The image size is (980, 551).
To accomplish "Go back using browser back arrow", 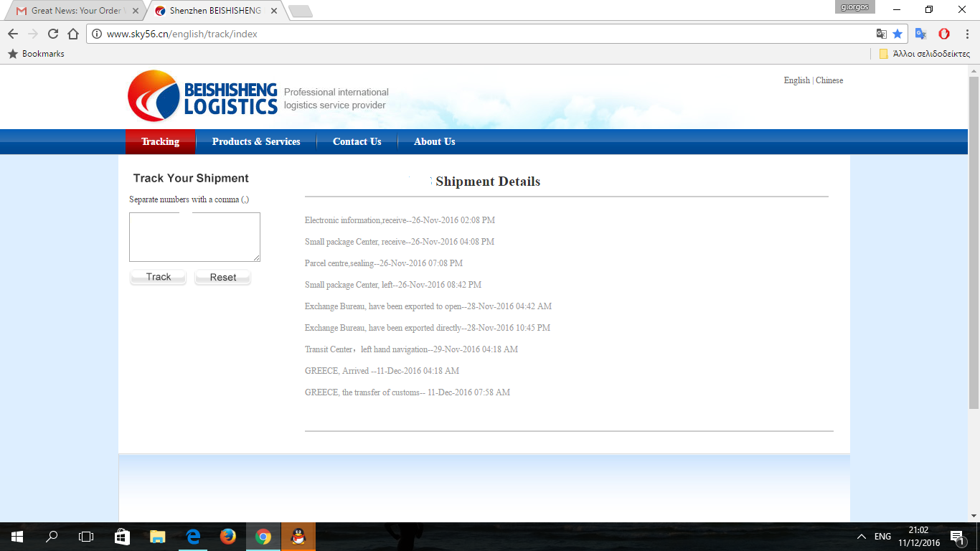I will (x=13, y=34).
